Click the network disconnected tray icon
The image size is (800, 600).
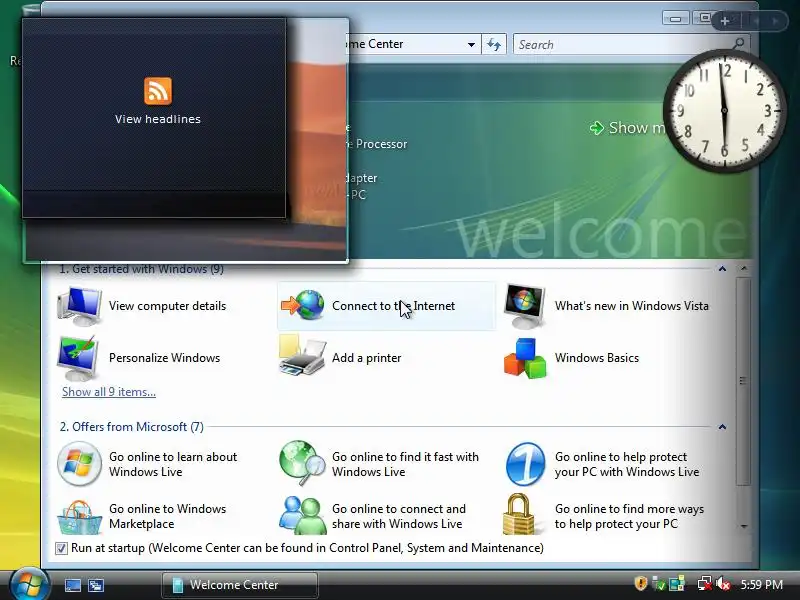pyautogui.click(x=705, y=584)
